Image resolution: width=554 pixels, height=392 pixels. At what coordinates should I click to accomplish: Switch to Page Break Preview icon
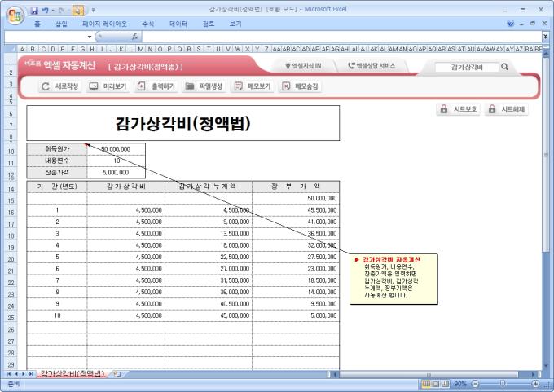click(445, 384)
